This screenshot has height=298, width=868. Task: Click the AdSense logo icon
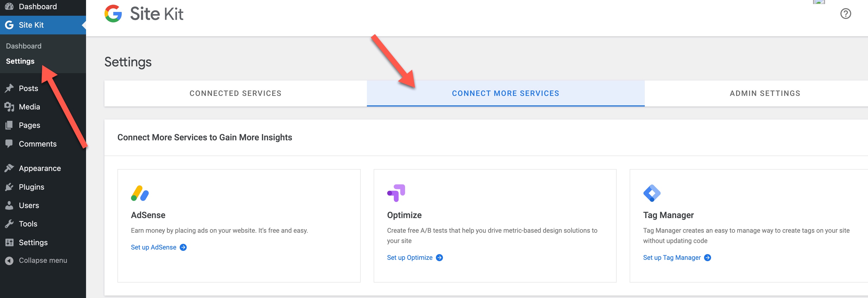[140, 193]
